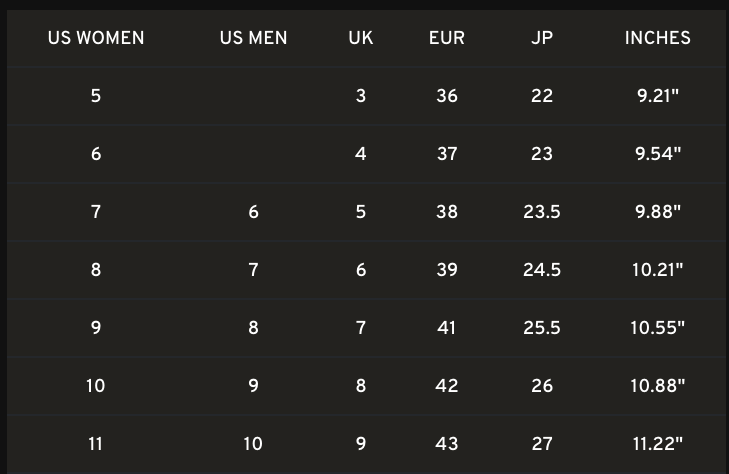Image resolution: width=729 pixels, height=474 pixels.
Task: Select the EUR 39 size cell
Action: (x=447, y=270)
